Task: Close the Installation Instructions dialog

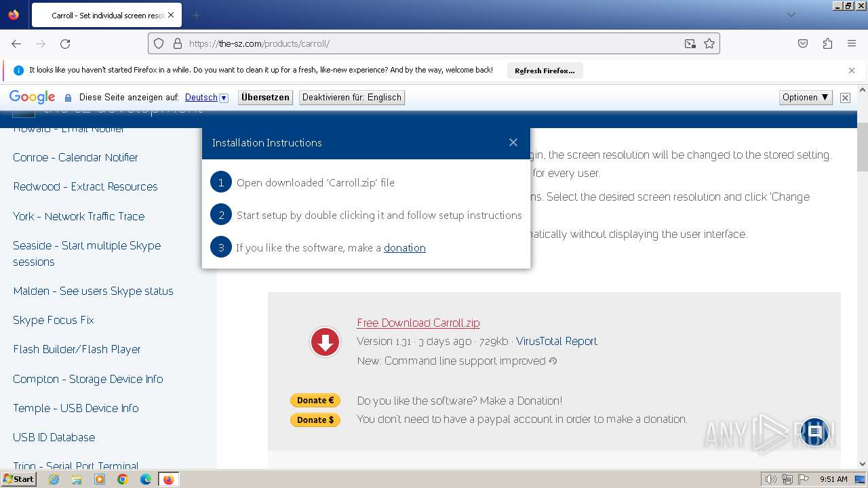Action: pos(513,142)
